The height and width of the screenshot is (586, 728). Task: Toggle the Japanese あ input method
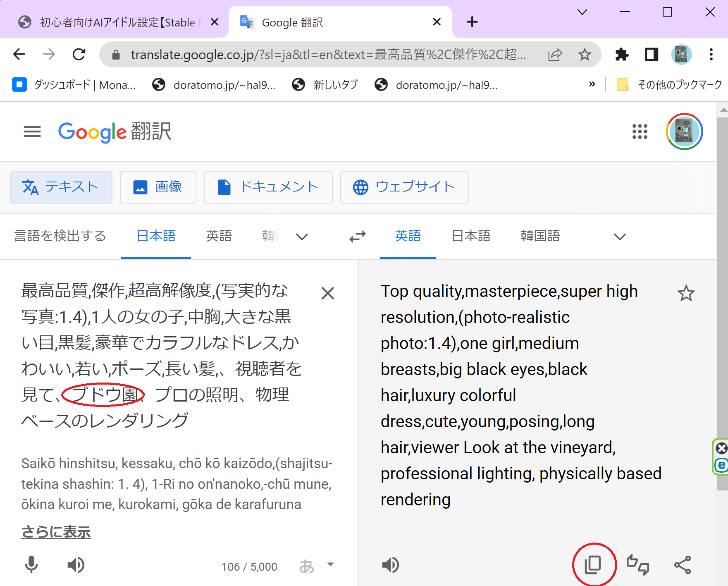coord(307,566)
